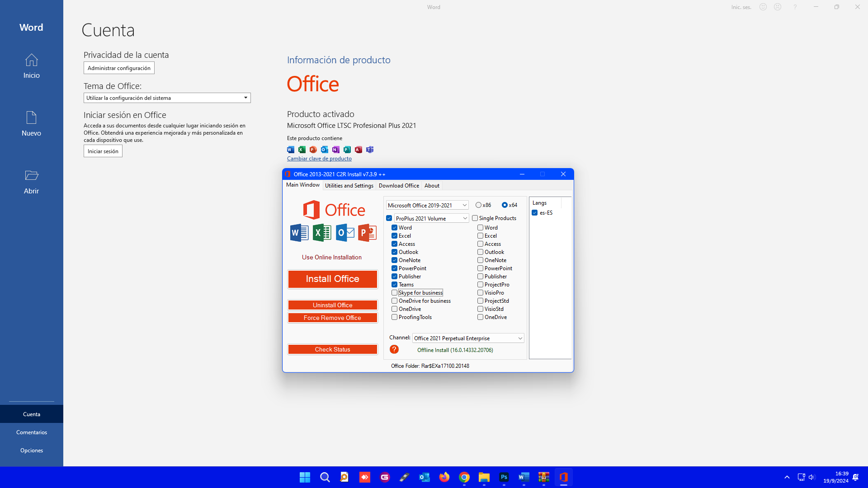This screenshot has height=488, width=868.
Task: Open the Download Office tab
Action: click(x=399, y=186)
